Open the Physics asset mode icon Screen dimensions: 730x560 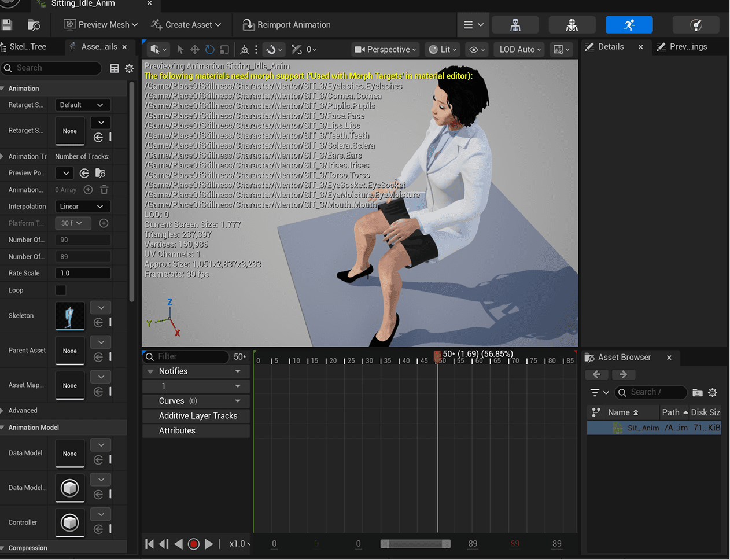(x=696, y=25)
